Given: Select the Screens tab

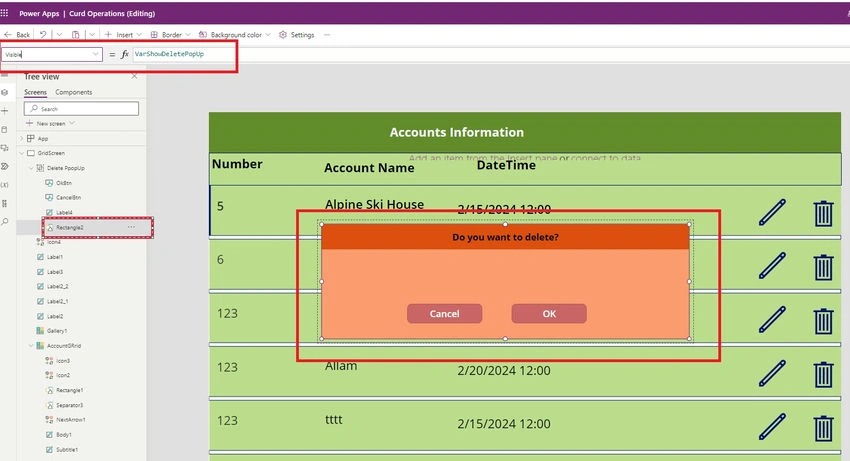Looking at the screenshot, I should 35,92.
